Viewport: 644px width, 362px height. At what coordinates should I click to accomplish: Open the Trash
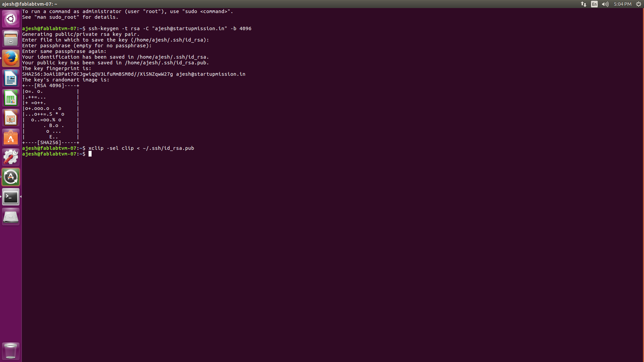click(x=10, y=351)
